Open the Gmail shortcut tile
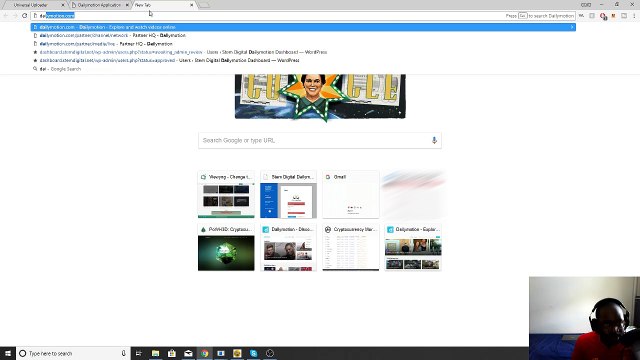 tap(351, 195)
